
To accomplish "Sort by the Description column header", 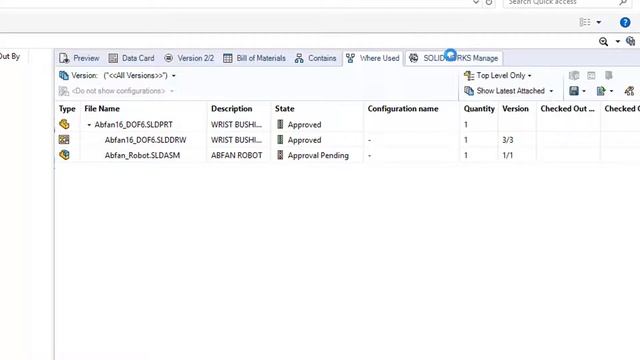I will [x=239, y=109].
